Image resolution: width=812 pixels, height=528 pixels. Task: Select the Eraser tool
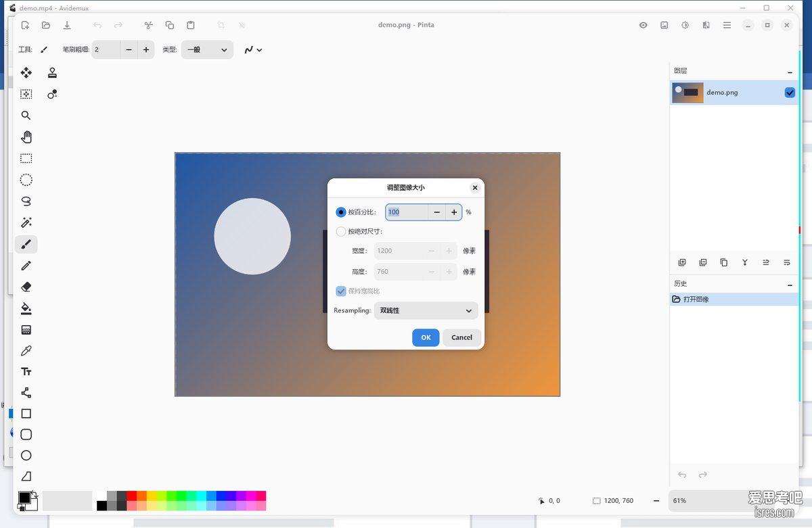[26, 287]
